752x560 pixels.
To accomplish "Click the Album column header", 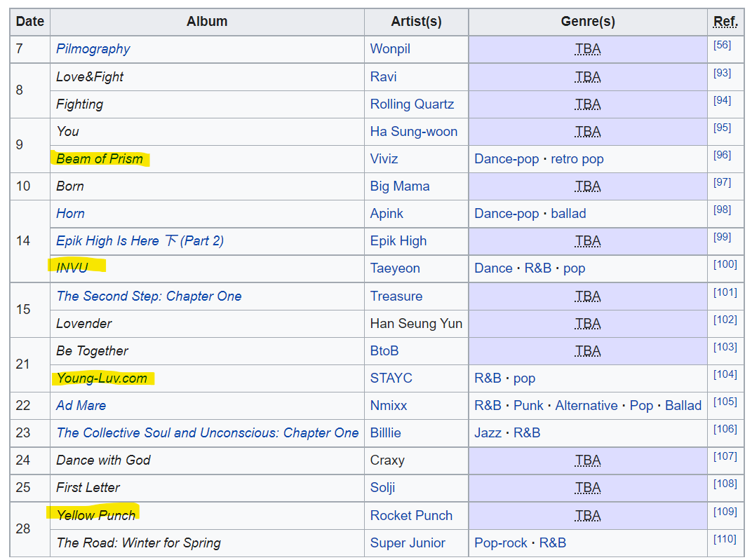I will point(207,22).
